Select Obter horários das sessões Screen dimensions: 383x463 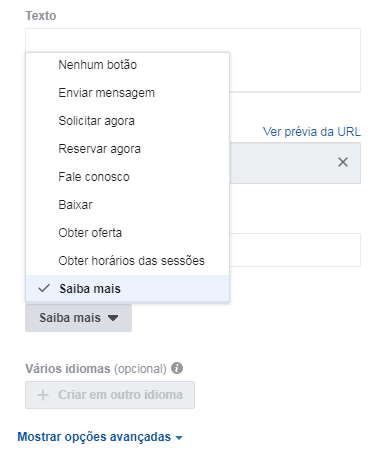pos(127,261)
